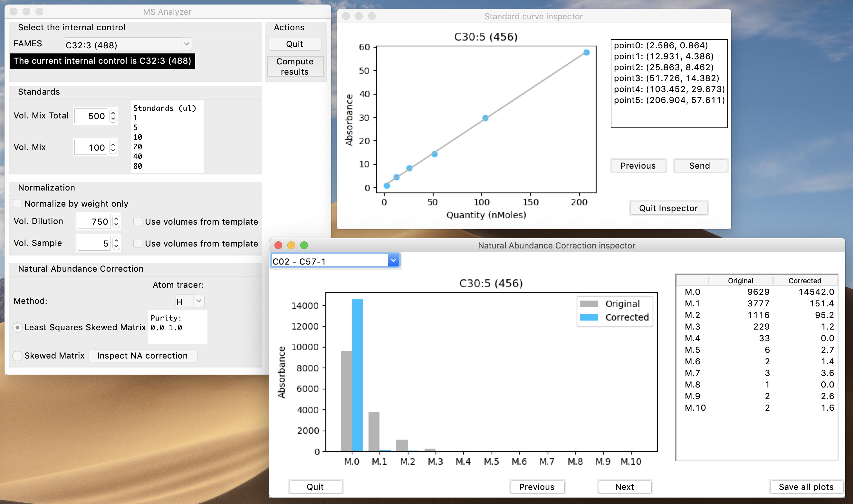
Task: Click into the Vol. Mix value field
Action: [x=91, y=147]
